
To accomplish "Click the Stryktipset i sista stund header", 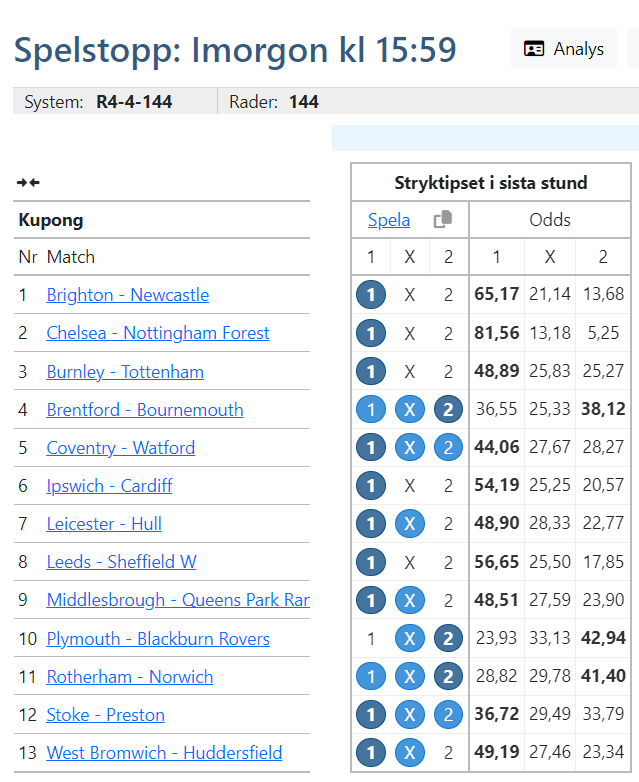I will tap(491, 183).
